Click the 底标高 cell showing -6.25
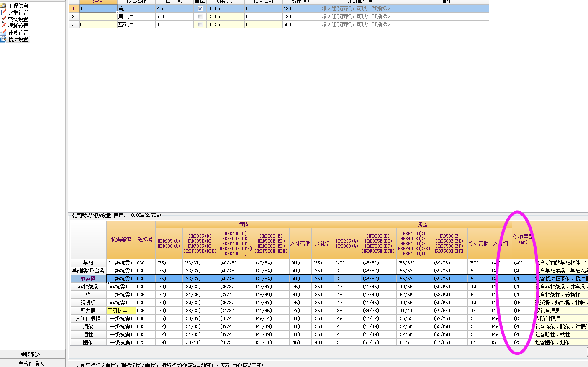Viewport: 588px width, 367px height. coord(225,24)
